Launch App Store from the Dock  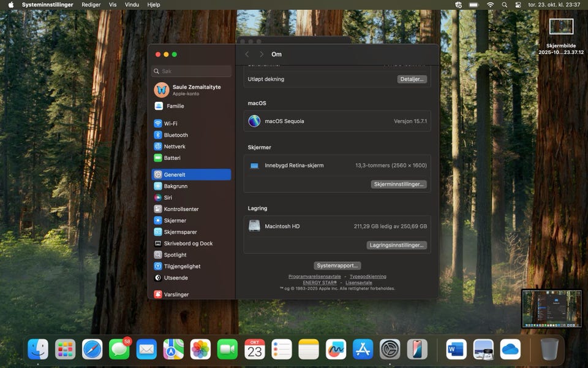[363, 349]
